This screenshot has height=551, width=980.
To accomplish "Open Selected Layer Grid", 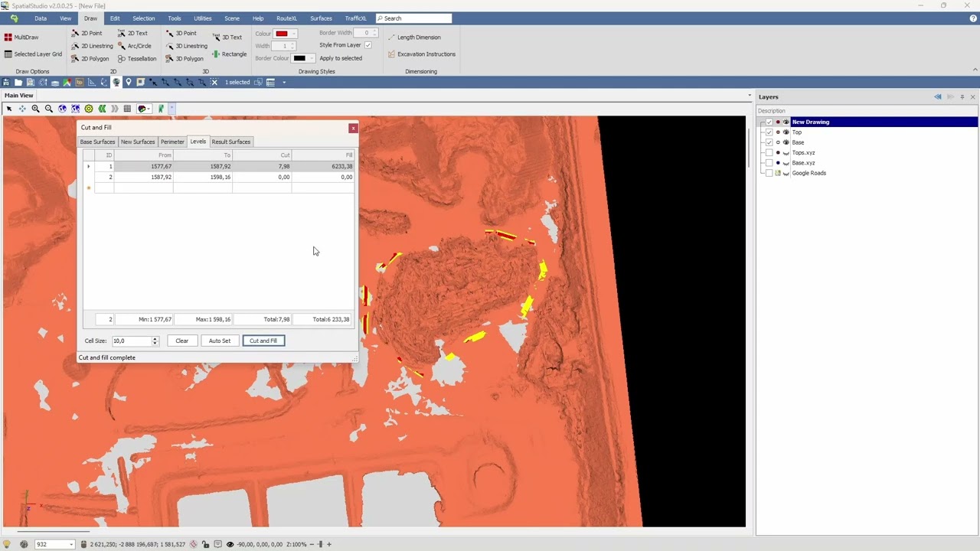I will (x=33, y=54).
